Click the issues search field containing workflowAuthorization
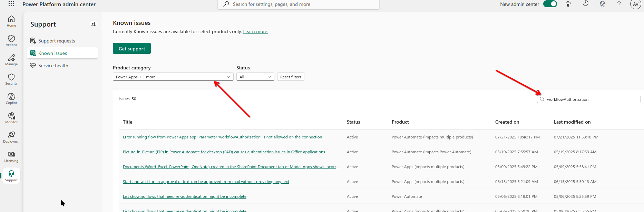This screenshot has width=644, height=212. 589,99
